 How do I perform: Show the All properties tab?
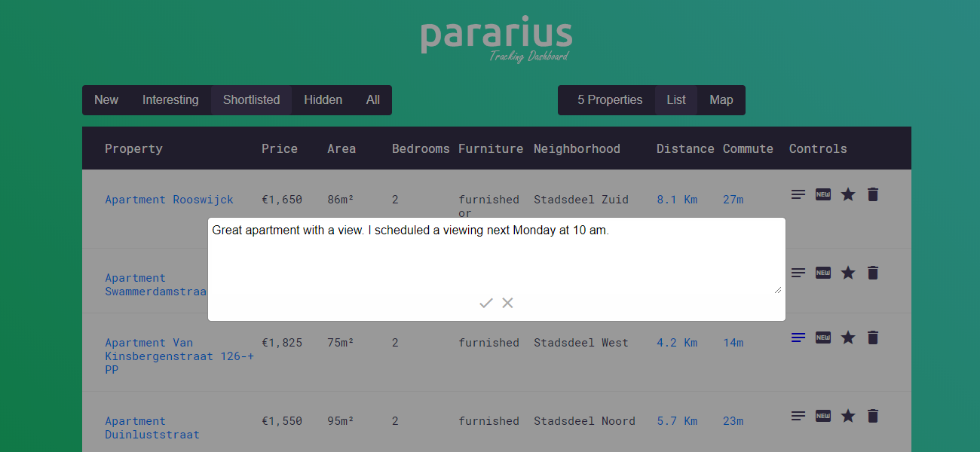click(x=373, y=100)
